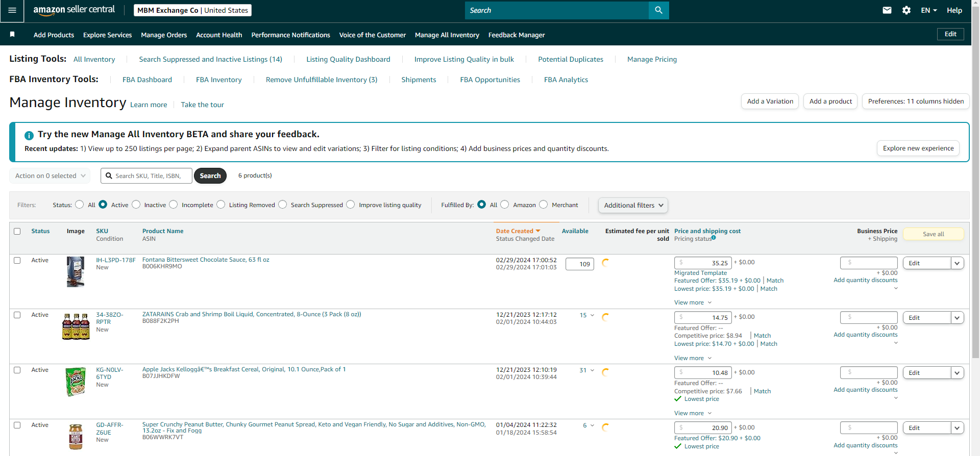Tick the Apple Jacks row checkbox
Screen dimensions: 980x456
pyautogui.click(x=17, y=370)
